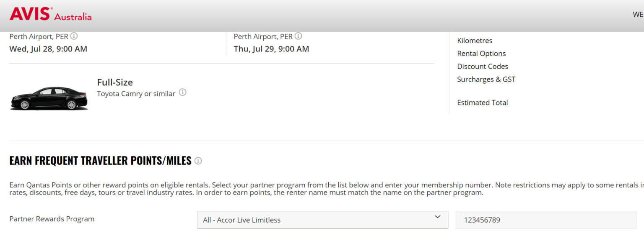
Task: Select the Discount Codes line item
Action: [483, 67]
